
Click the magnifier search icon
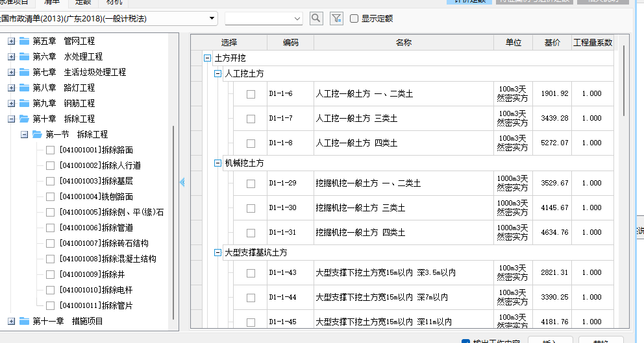click(316, 18)
